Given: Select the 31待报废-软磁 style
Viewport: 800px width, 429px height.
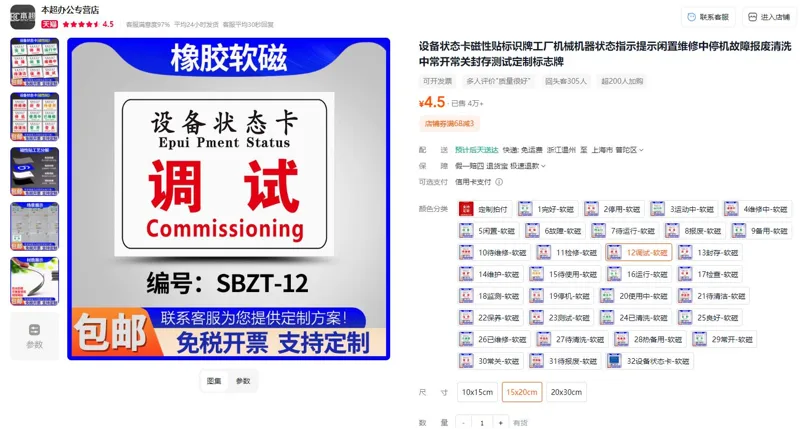Looking at the screenshot, I should (565, 361).
